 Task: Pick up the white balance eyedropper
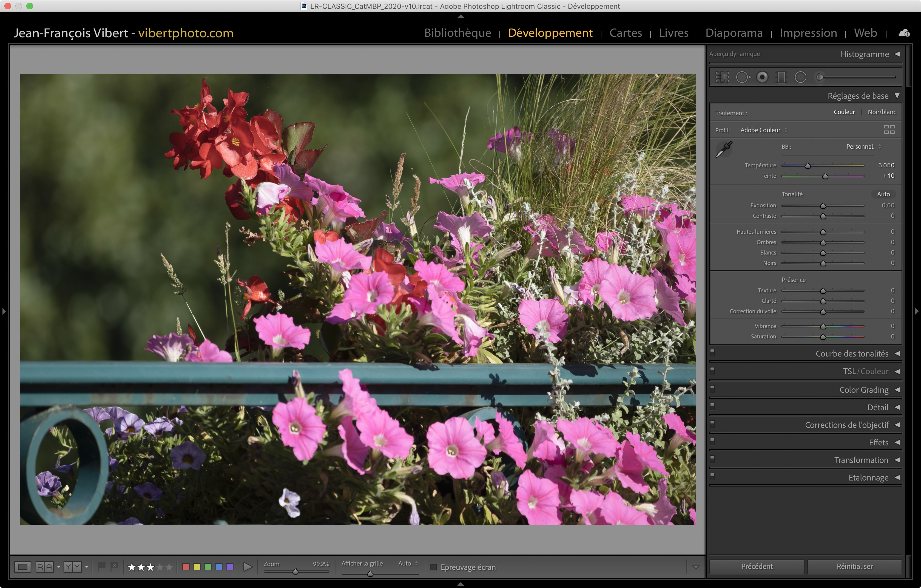[724, 149]
